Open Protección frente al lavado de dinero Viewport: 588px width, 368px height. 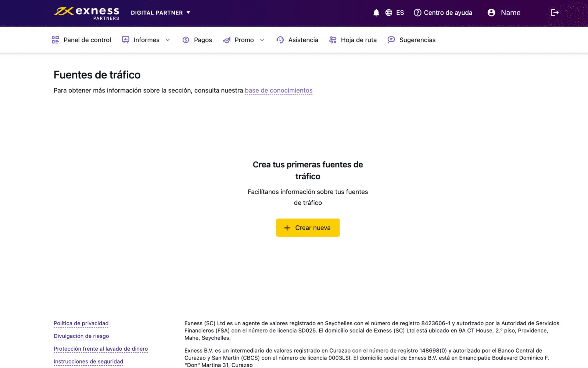(x=101, y=349)
